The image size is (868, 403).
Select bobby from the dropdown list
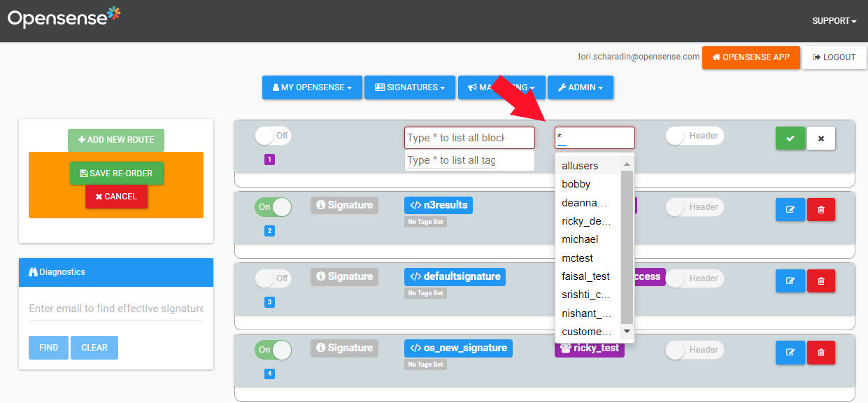point(588,184)
